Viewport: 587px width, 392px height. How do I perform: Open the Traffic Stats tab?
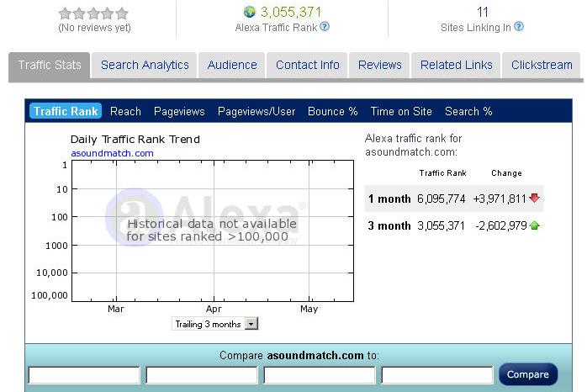pos(50,65)
